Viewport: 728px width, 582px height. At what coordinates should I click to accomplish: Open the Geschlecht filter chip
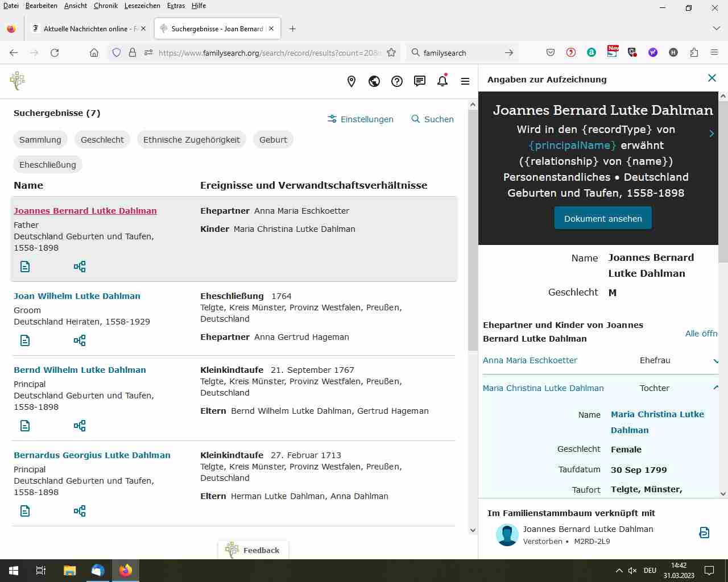click(x=102, y=140)
